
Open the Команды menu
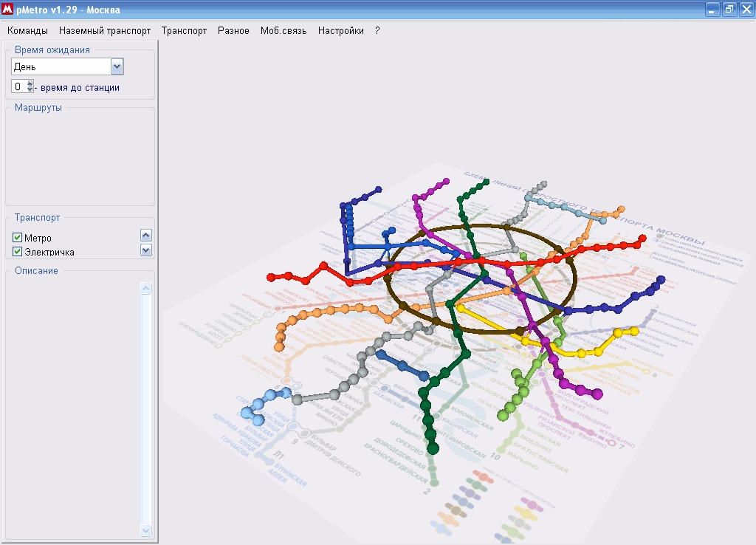tap(27, 31)
